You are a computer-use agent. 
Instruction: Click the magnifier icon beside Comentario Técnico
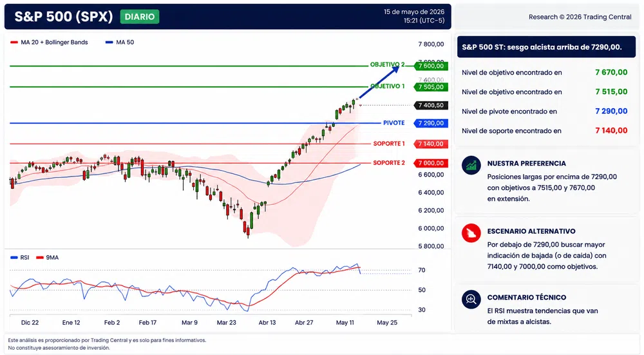(471, 299)
